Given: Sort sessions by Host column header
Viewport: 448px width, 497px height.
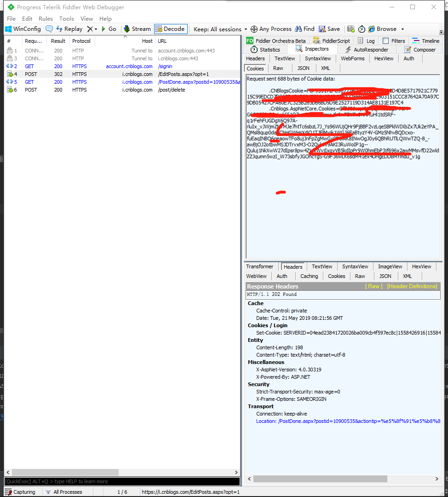Looking at the screenshot, I should [x=125, y=41].
